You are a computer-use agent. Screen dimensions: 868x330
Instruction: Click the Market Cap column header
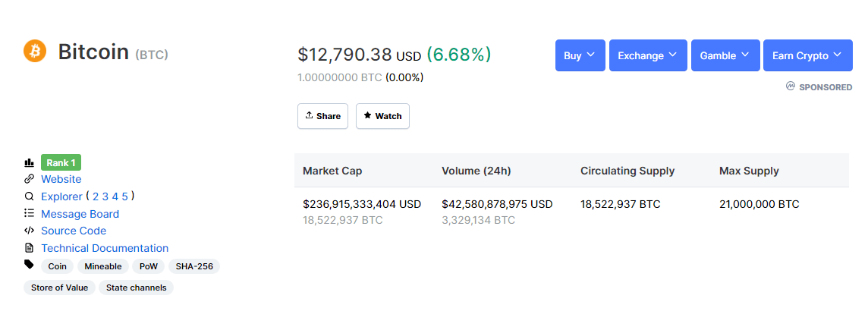click(x=332, y=171)
